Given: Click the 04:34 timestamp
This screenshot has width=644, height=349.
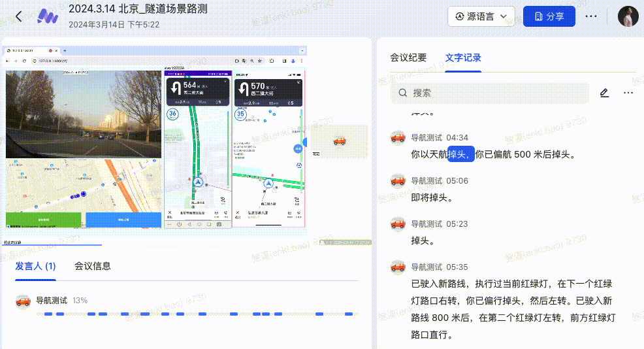Looking at the screenshot, I should [x=457, y=138].
